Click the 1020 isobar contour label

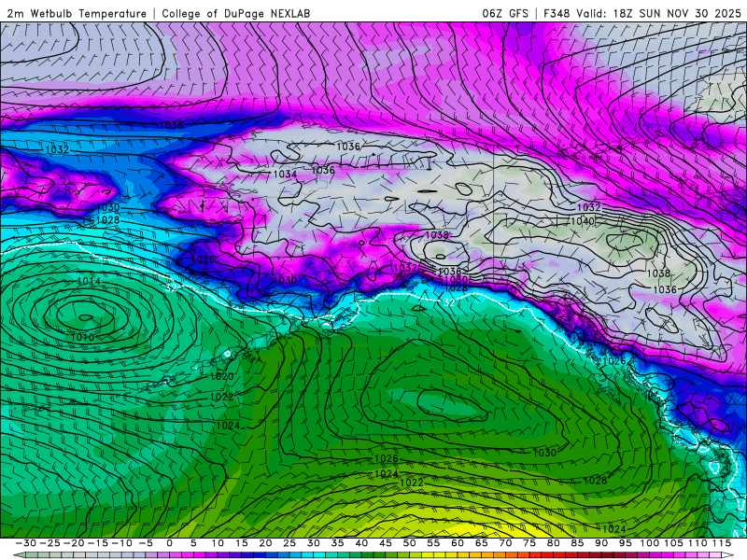(222, 377)
